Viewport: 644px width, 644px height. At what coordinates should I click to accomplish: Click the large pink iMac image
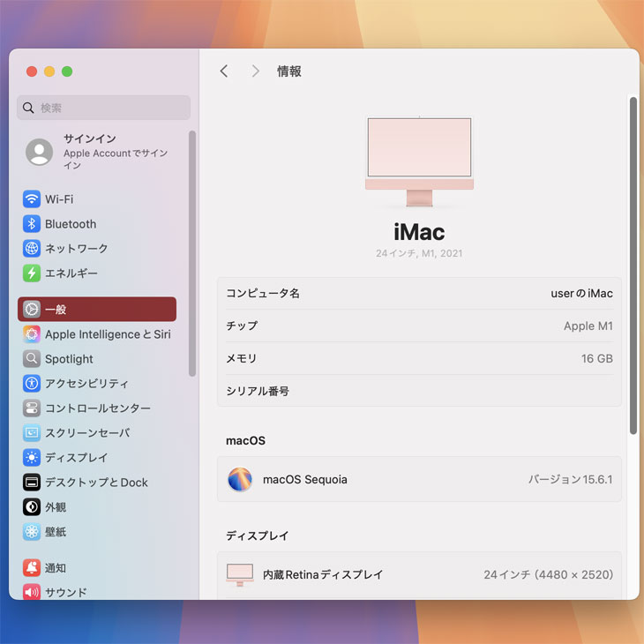coord(419,161)
